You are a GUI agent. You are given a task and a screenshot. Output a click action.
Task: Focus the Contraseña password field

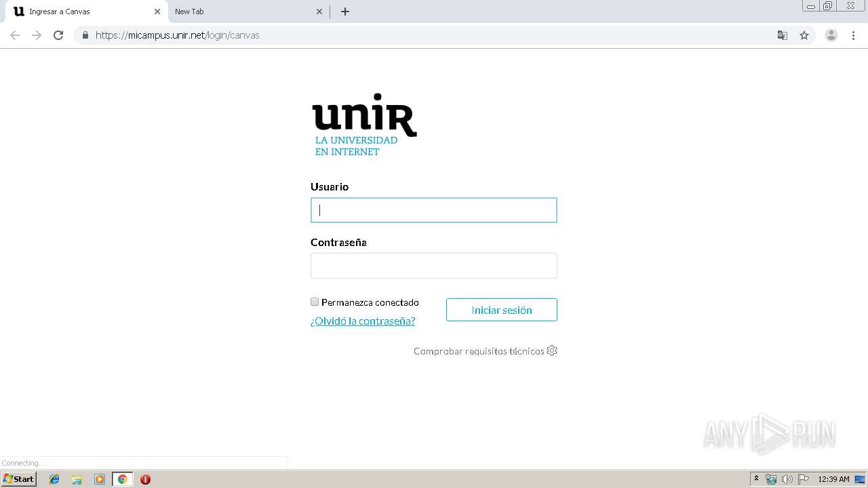434,266
